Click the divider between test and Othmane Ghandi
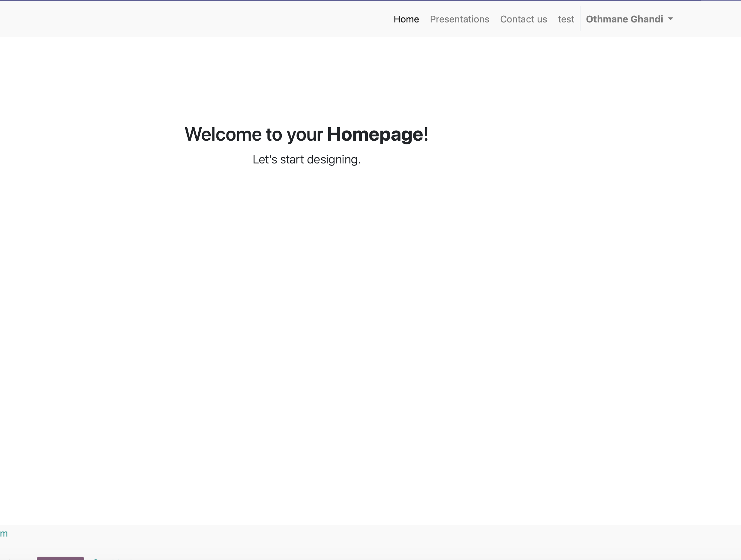This screenshot has height=560, width=741. (580, 19)
